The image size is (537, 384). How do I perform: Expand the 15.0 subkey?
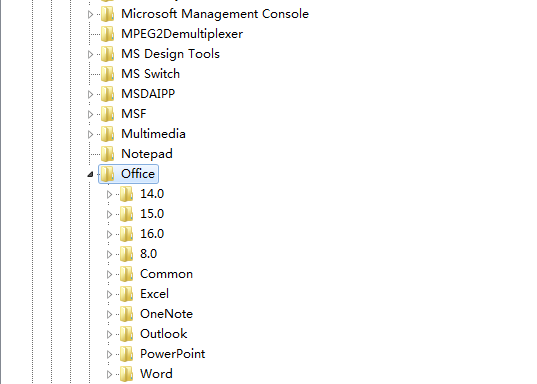tap(110, 214)
